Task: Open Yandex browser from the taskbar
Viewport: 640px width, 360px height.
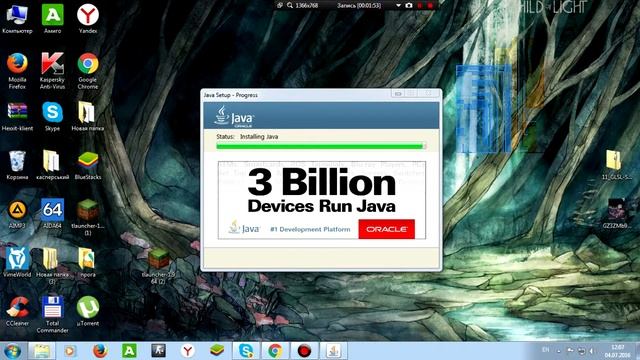Action: 187,351
